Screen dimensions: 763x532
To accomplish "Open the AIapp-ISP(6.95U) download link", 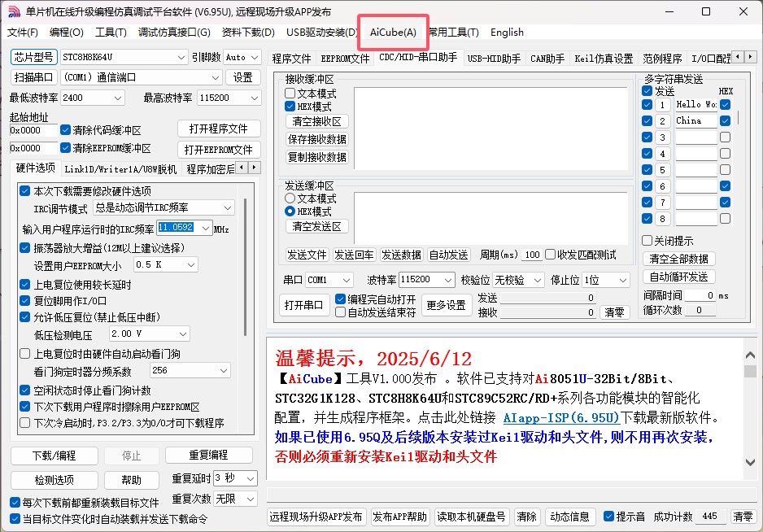I will pyautogui.click(x=561, y=417).
